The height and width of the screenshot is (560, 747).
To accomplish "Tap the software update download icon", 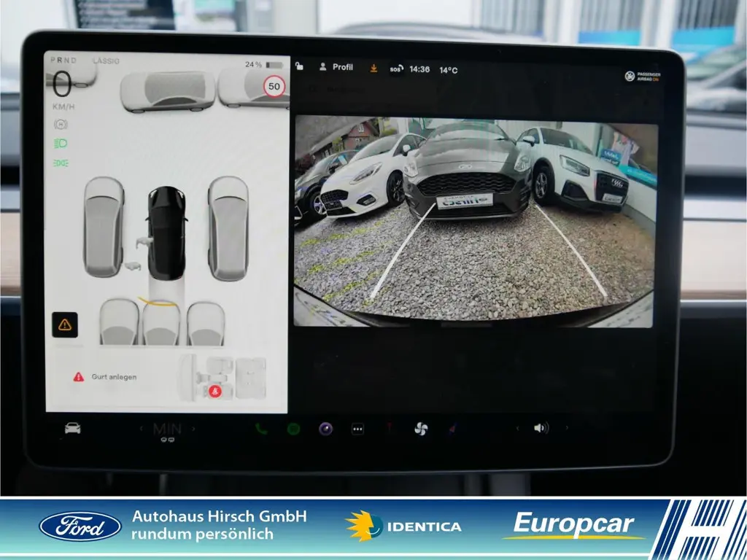I will [373, 68].
